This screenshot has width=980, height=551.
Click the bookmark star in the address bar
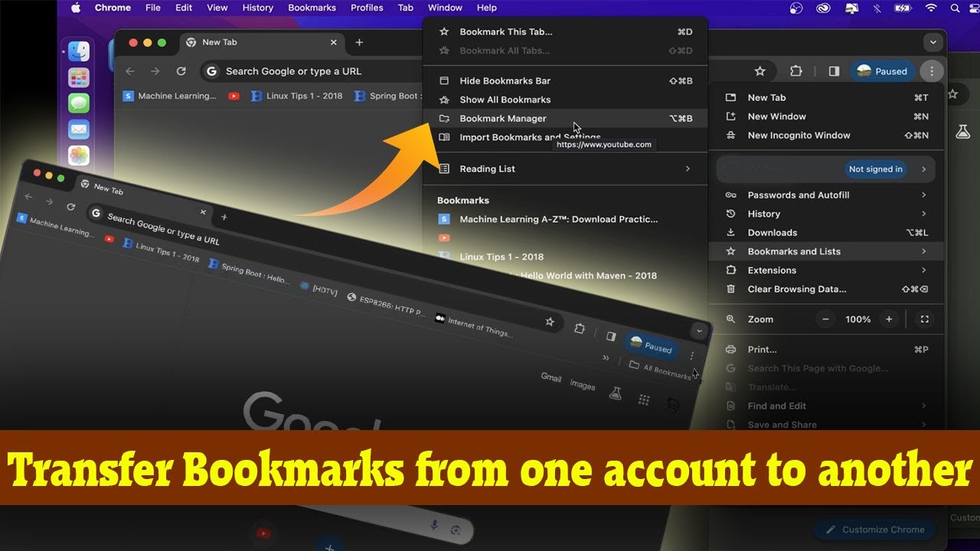tap(759, 71)
